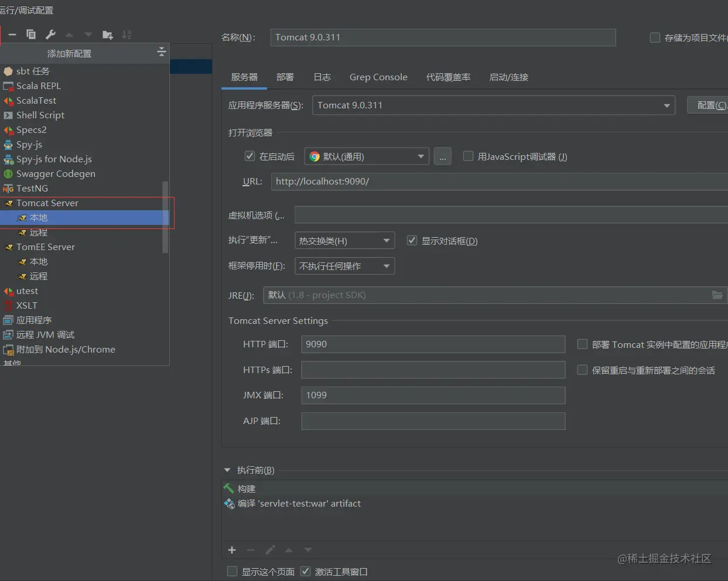
Task: Select Swagger Codegen configuration type
Action: pyautogui.click(x=85, y=173)
